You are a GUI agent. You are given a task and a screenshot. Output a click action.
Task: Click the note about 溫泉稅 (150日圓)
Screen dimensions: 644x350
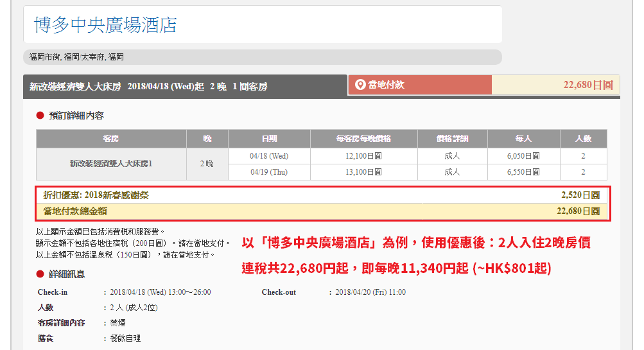tap(125, 255)
